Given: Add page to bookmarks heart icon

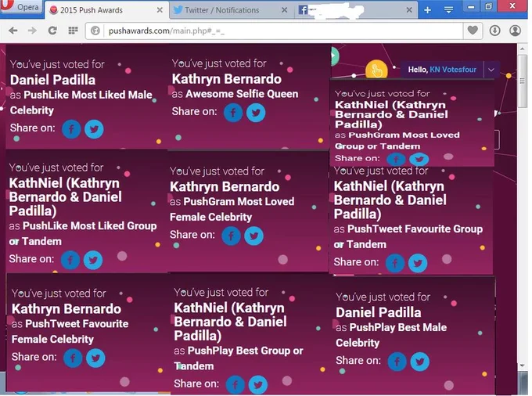Looking at the screenshot, I should coord(473,31).
